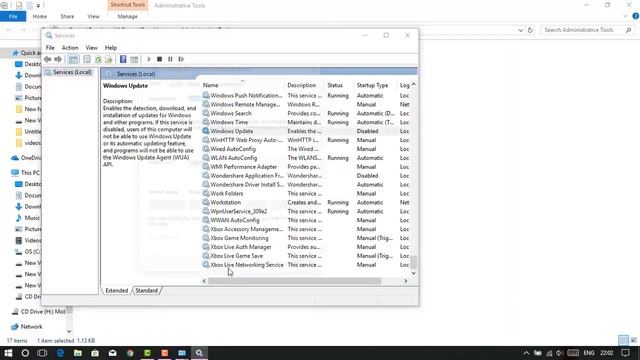Click the vertical scrollbar down arrow in services list
The height and width of the screenshot is (360, 640).
point(413,273)
